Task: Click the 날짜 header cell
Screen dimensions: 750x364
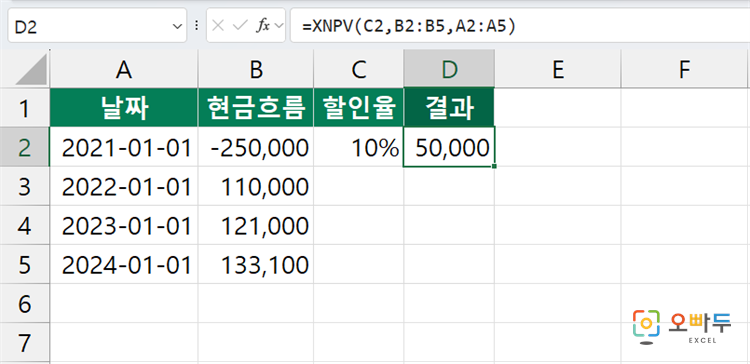Action: click(124, 108)
